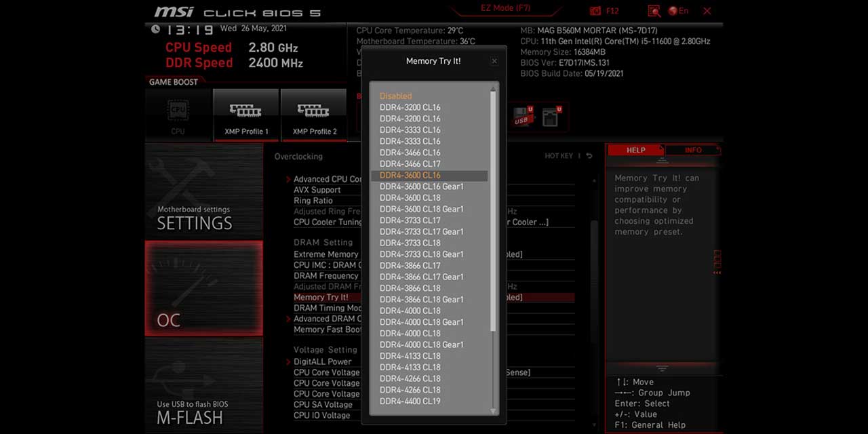The width and height of the screenshot is (868, 434).
Task: Select the CPU SA Voltage setting
Action: [323, 405]
